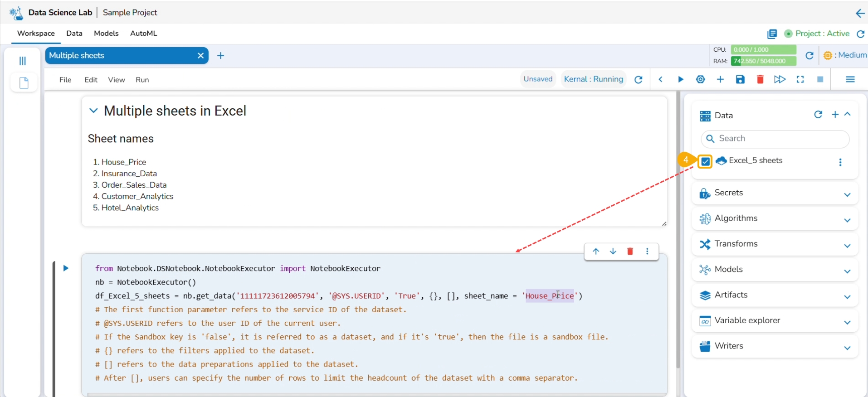Run the current cell with toolbar play icon
The height and width of the screenshot is (397, 868).
click(680, 79)
